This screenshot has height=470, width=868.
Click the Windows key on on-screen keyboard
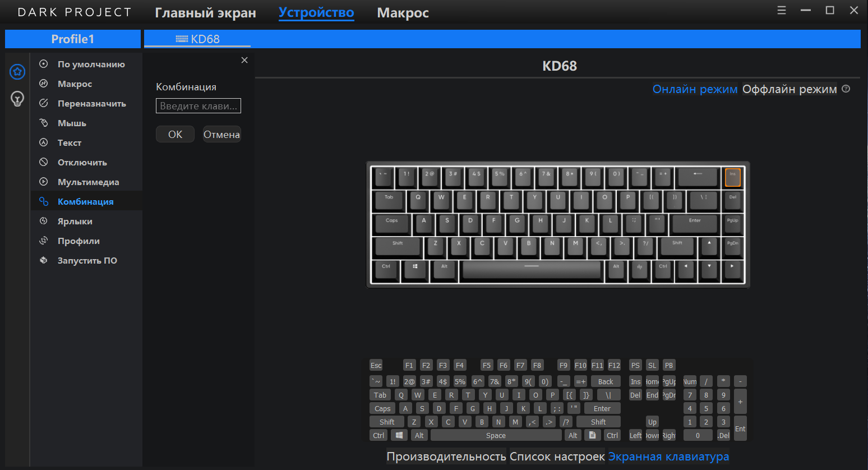399,435
